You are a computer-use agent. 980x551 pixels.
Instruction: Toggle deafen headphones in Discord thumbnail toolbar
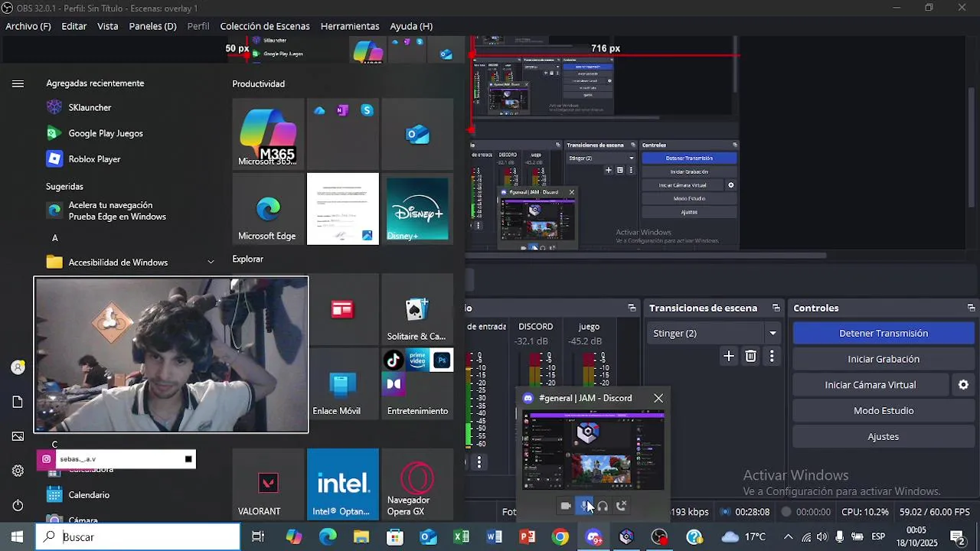(x=603, y=506)
